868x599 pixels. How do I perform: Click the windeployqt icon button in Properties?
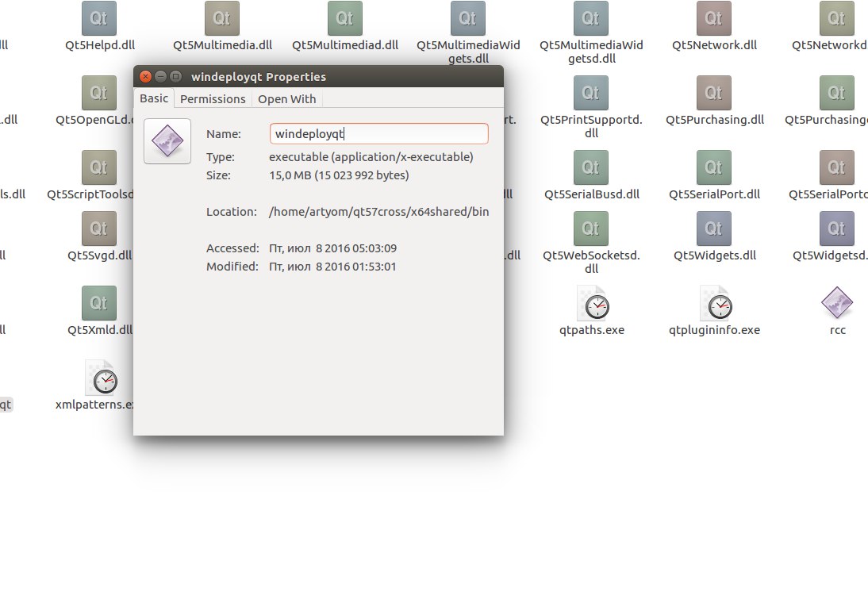coord(167,141)
